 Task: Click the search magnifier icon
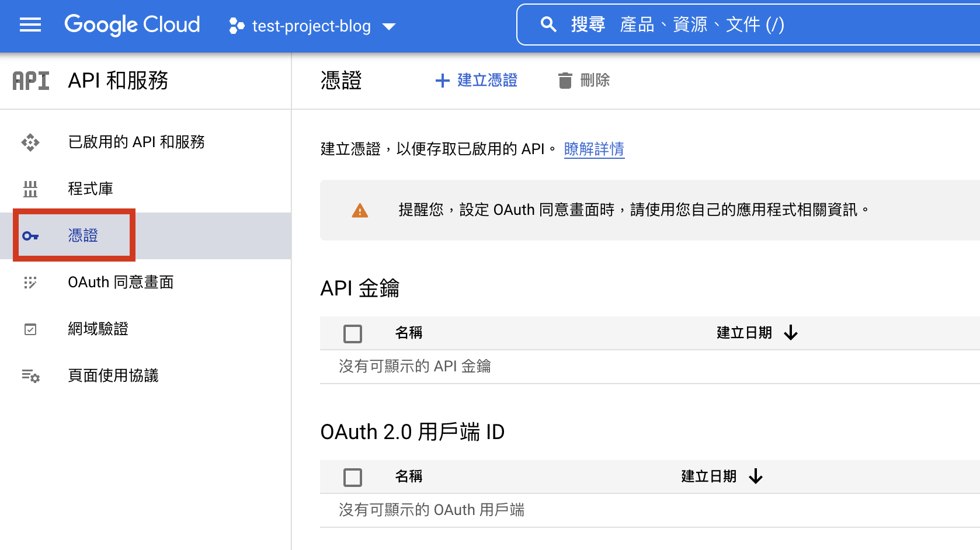[548, 25]
